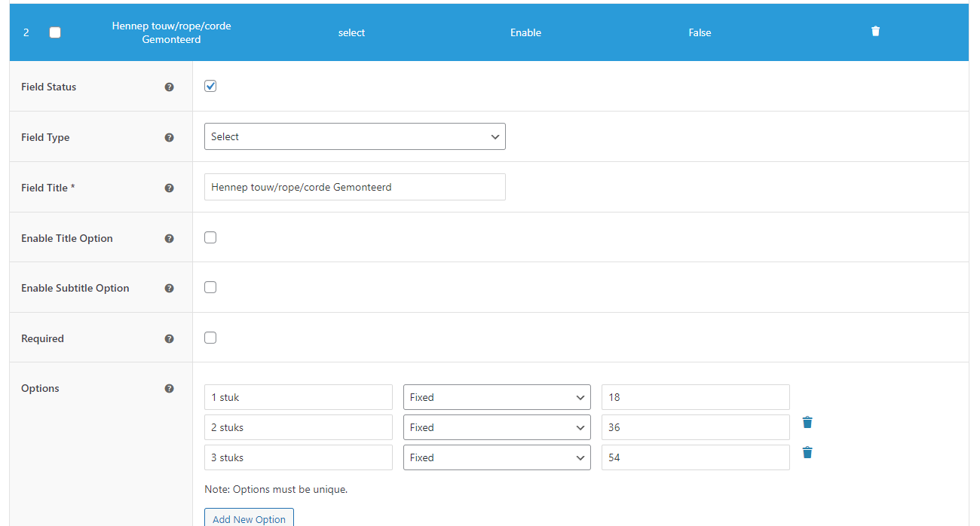Edit the Field Title text input
Viewport: 980px width, 526px height.
[355, 187]
